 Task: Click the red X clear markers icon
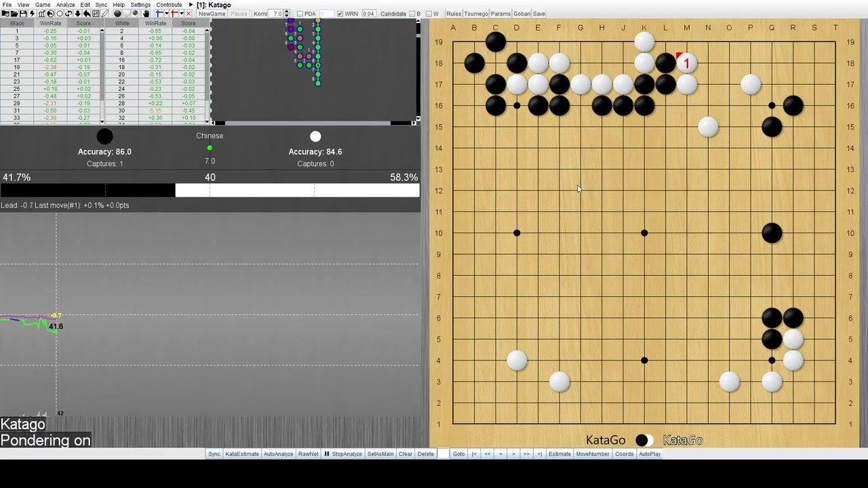pos(189,14)
